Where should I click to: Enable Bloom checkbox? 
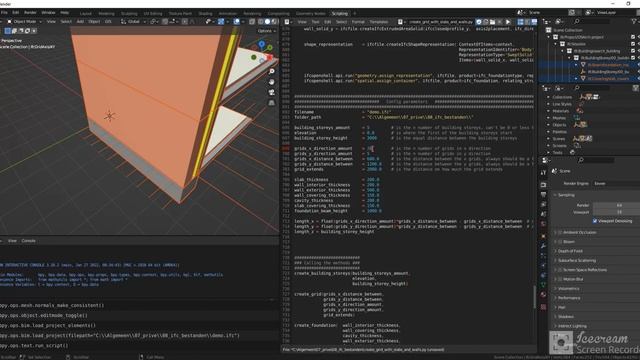(560, 242)
